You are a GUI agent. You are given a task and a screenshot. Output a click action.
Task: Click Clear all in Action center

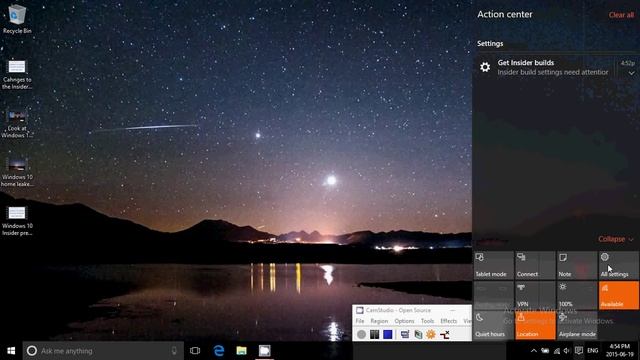[621, 15]
